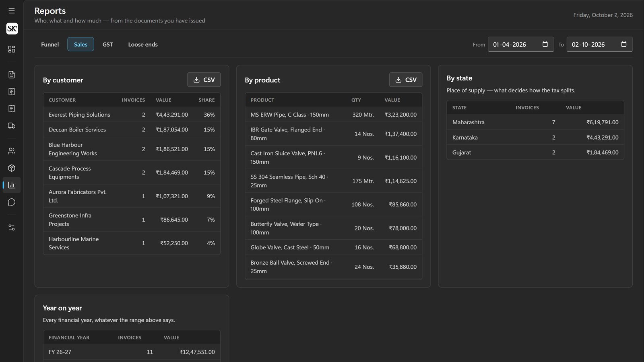Open the chat bubble icon
Screen dimensions: 644x362
tap(12, 202)
